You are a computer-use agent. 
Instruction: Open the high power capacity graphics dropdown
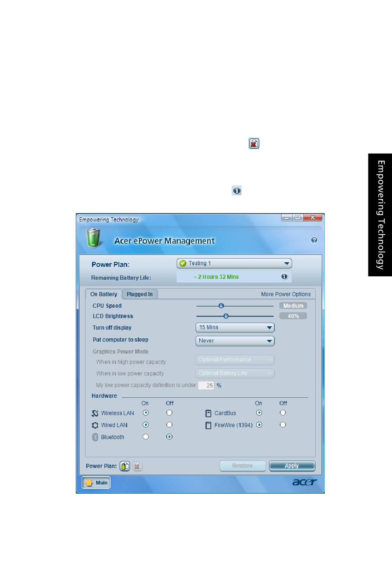235,360
